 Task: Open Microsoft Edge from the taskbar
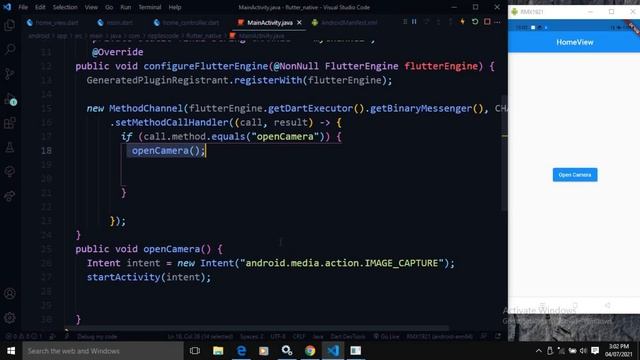click(x=241, y=351)
